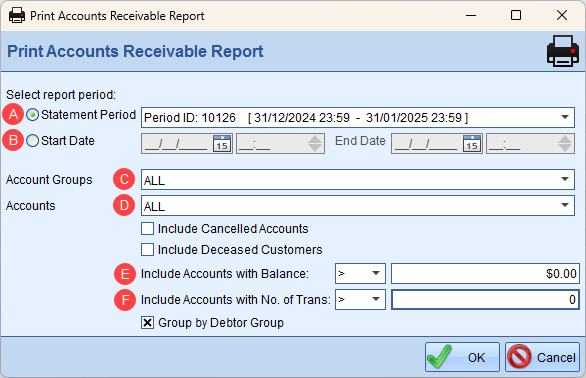Screen dimensions: 586x378
Task: Expand the Accounts dropdown
Action: 358,206
